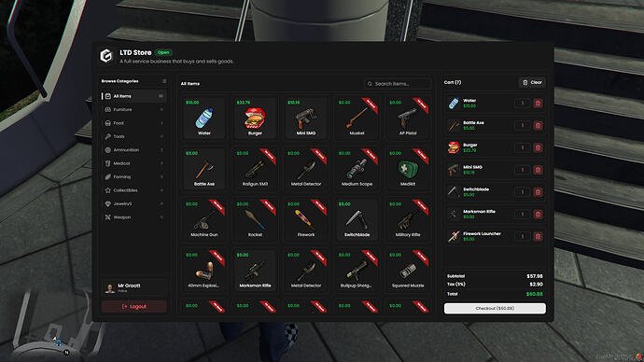
Task: Add Water product card to cart
Action: 204,118
